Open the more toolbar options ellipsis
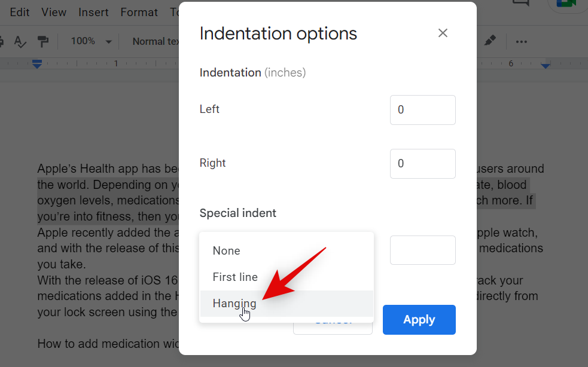 pyautogui.click(x=522, y=41)
